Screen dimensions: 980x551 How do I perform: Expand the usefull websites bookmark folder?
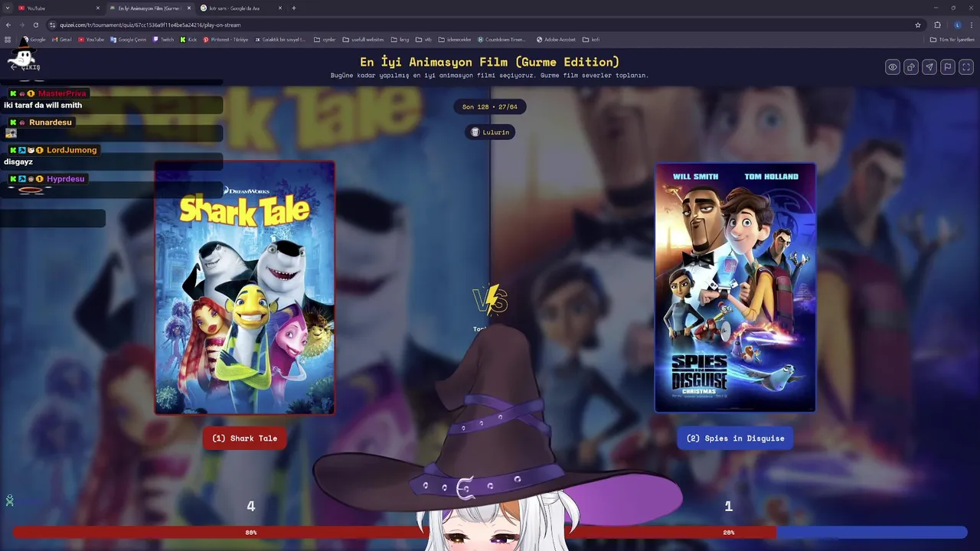(x=363, y=40)
